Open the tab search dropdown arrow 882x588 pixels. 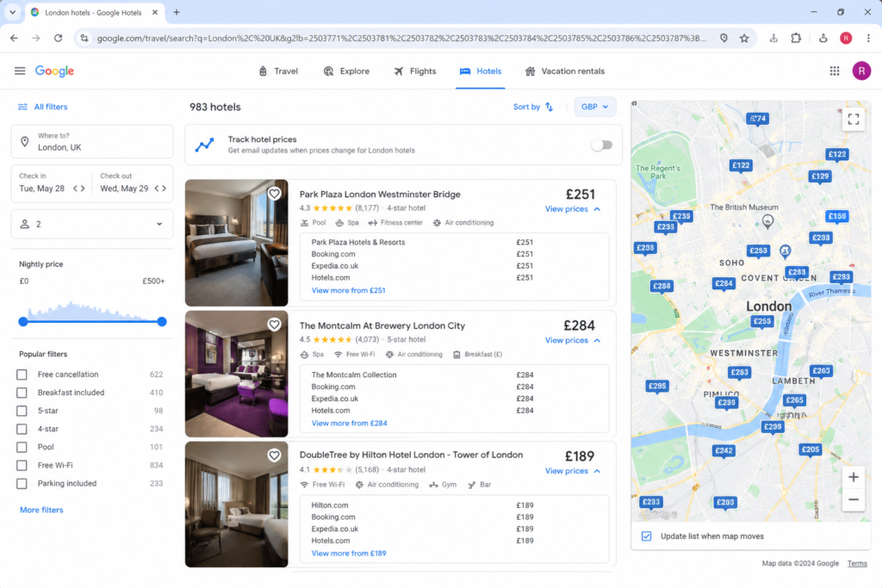(12, 12)
